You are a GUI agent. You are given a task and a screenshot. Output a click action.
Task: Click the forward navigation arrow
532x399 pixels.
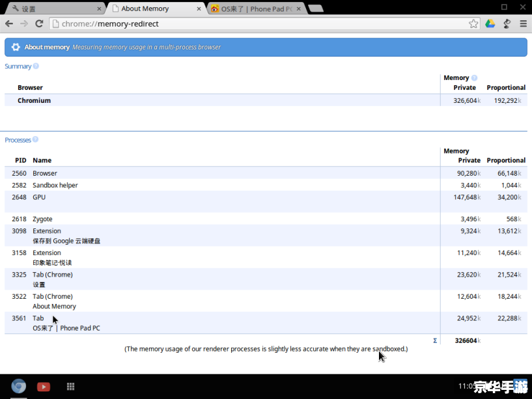coord(24,23)
